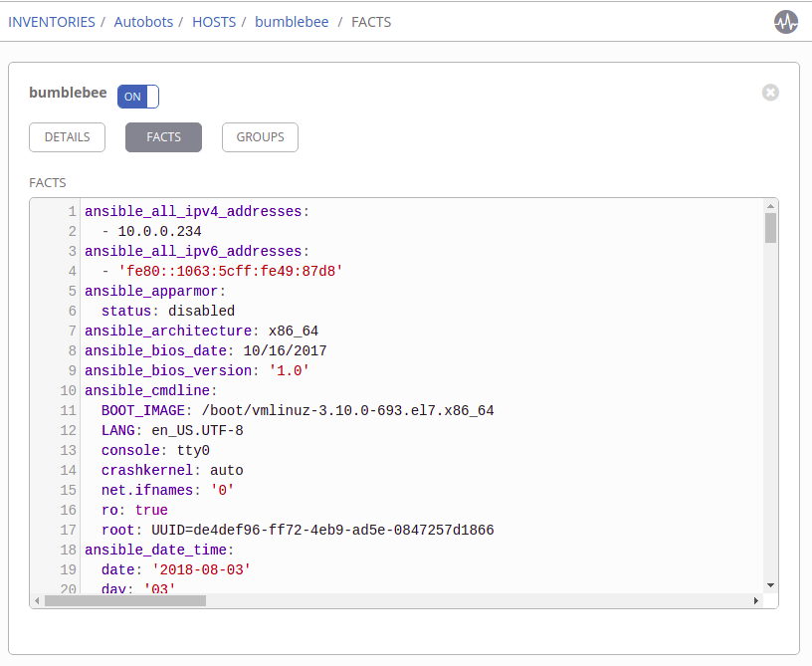Open the GROUPS tab
Viewport: 812px width, 666px height.
pyautogui.click(x=260, y=137)
